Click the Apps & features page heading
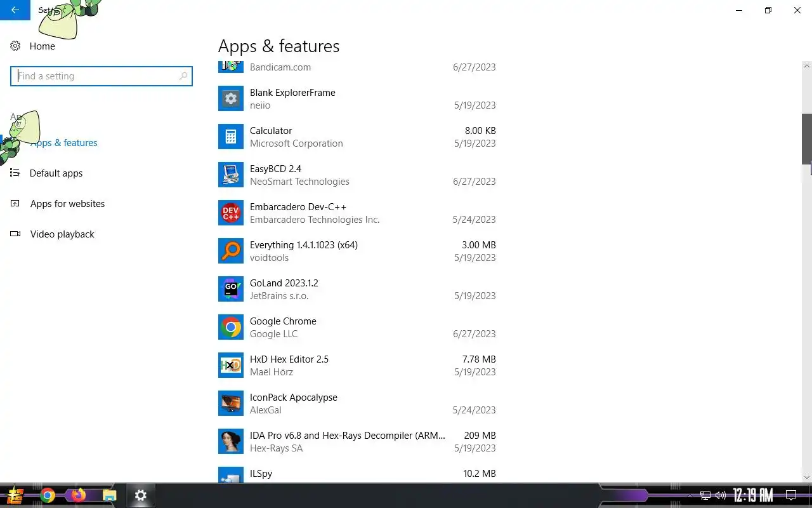This screenshot has width=812, height=508. tap(278, 46)
